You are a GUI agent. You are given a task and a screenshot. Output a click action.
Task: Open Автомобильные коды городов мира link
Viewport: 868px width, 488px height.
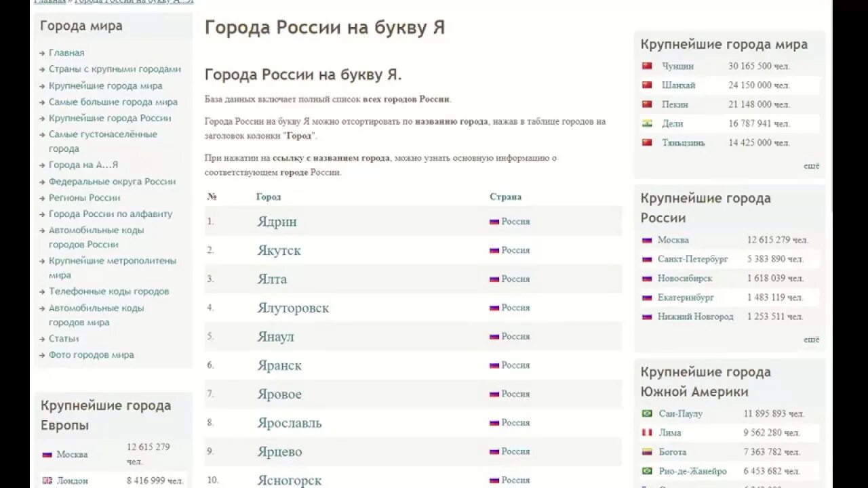pos(96,315)
